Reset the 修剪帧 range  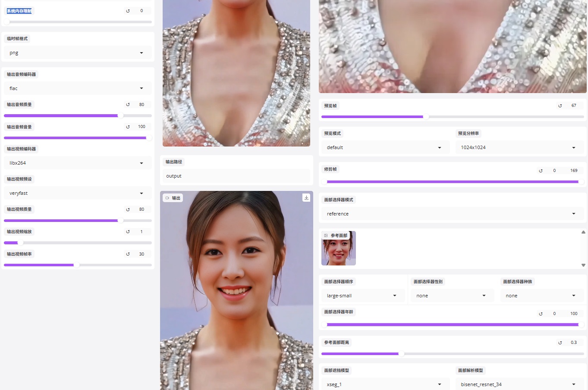pyautogui.click(x=541, y=171)
